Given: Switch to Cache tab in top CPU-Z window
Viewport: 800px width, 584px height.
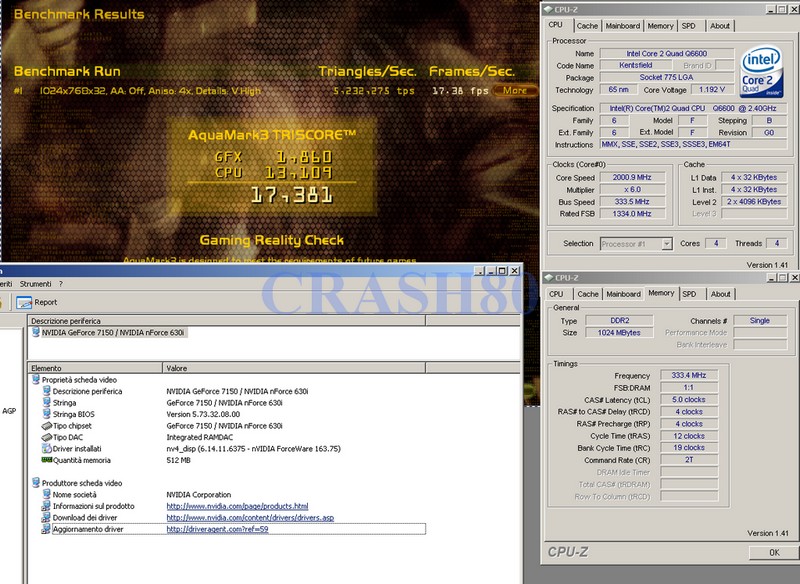Looking at the screenshot, I should 587,26.
